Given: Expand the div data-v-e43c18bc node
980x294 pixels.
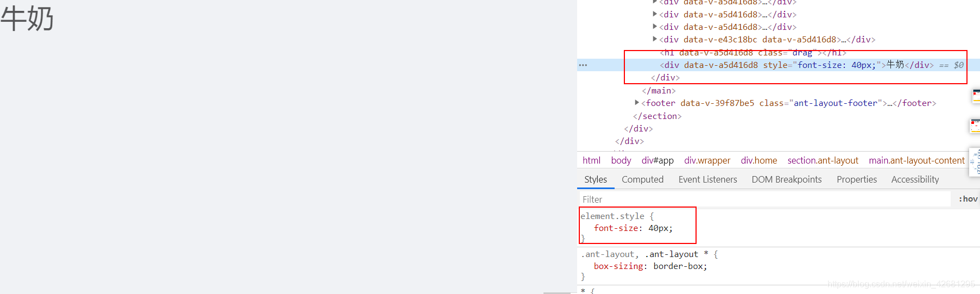Looking at the screenshot, I should click(655, 39).
